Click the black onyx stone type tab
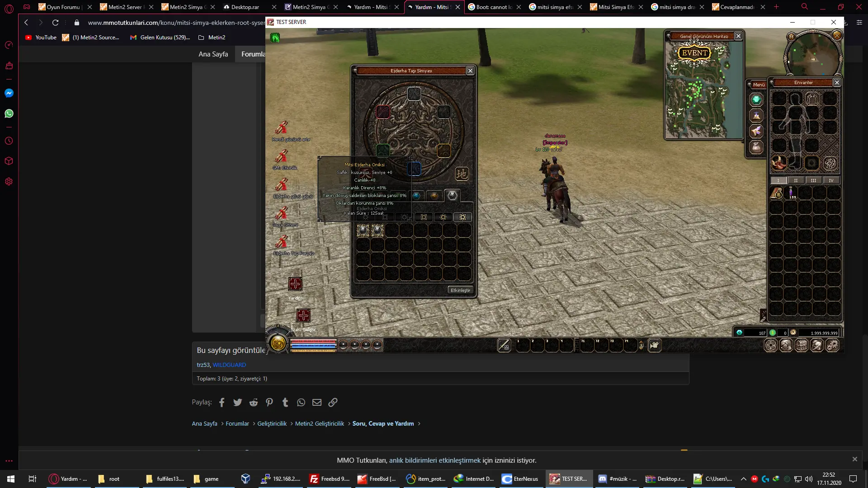Screen dimensions: 868x488 pyautogui.click(x=452, y=195)
